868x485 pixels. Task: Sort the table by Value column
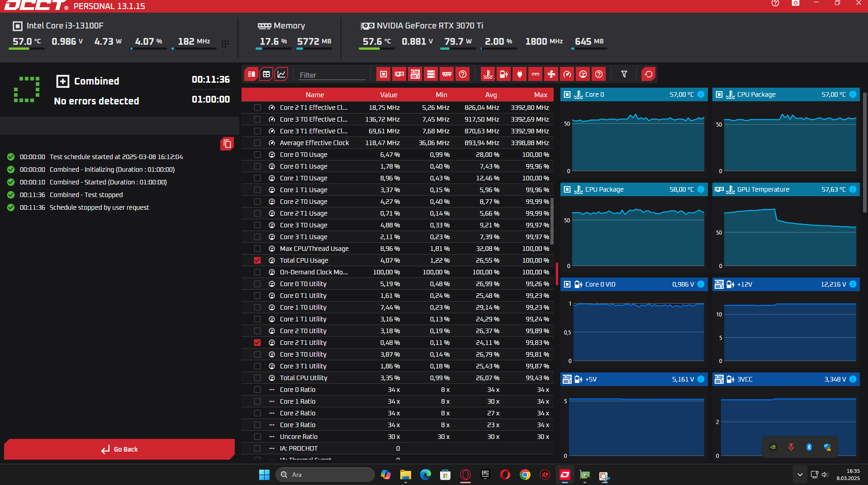click(x=389, y=95)
